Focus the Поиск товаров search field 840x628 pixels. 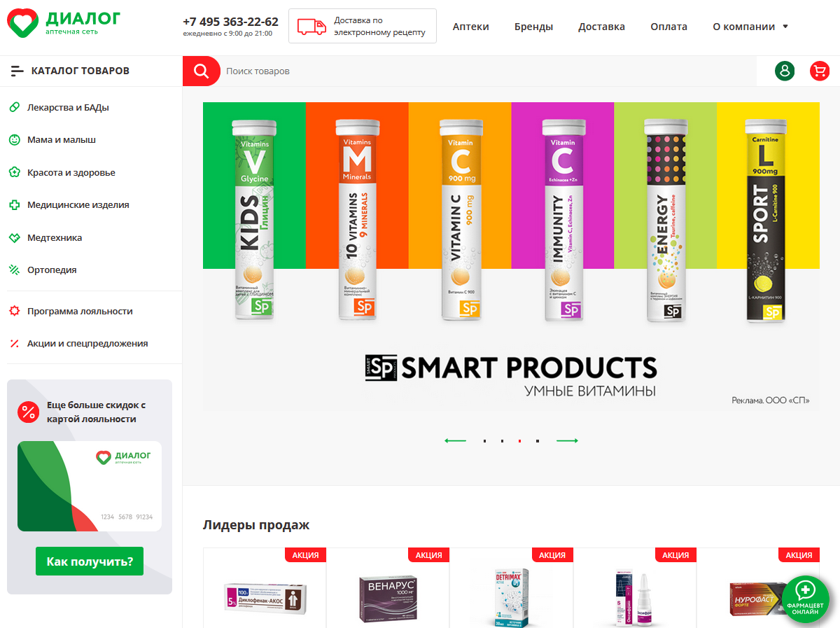coord(488,71)
